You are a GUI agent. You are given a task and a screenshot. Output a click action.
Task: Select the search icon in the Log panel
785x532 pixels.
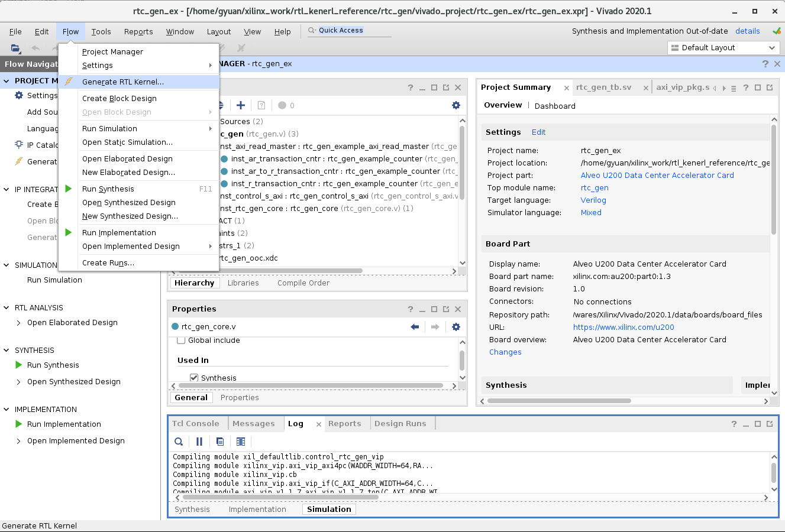[179, 442]
